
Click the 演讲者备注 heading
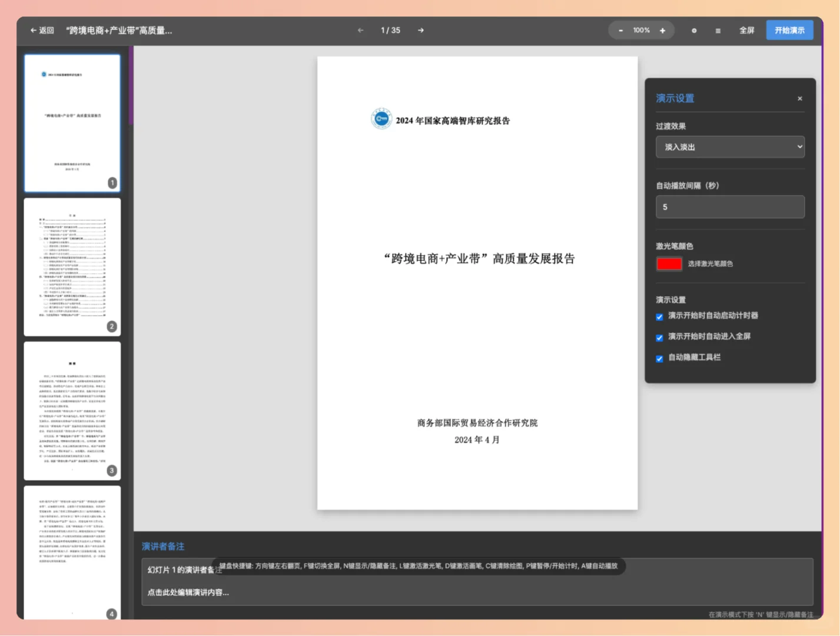point(163,546)
